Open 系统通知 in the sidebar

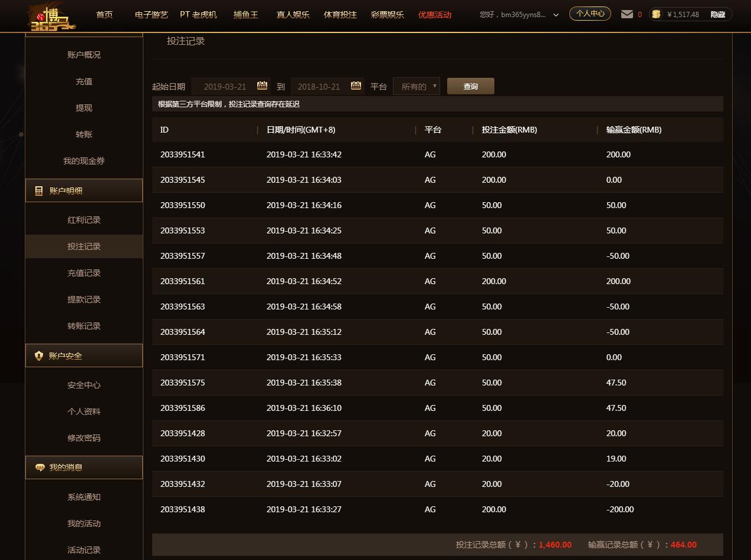pos(84,497)
